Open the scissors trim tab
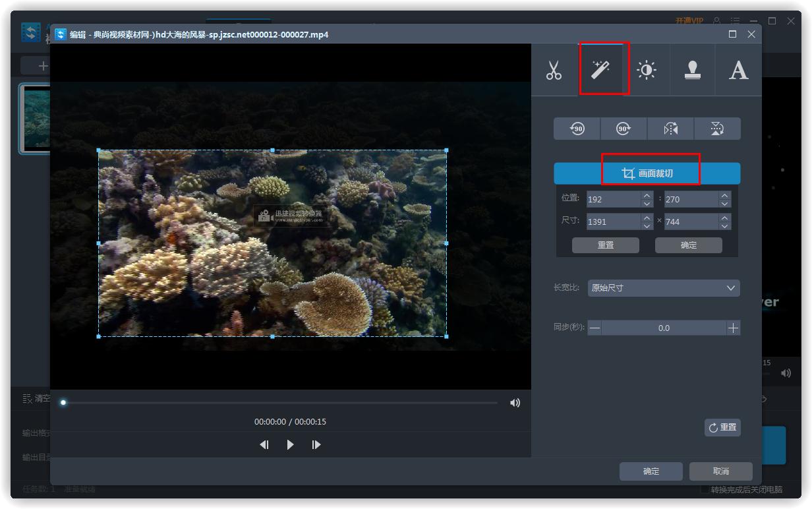 point(554,70)
